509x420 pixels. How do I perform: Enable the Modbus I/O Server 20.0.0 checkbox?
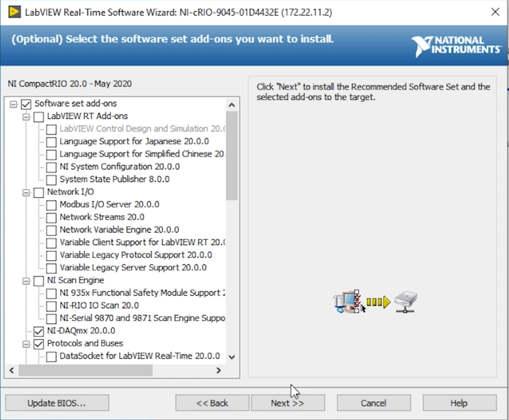click(x=51, y=205)
